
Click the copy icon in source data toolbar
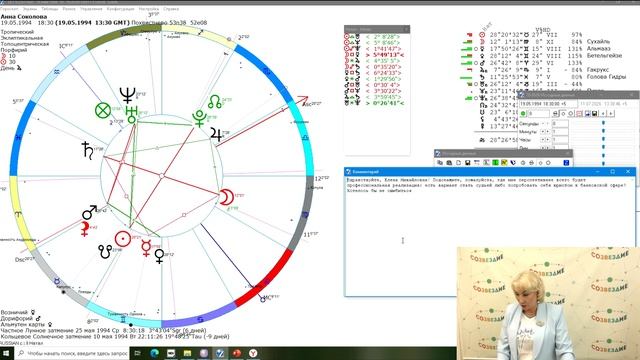[440, 162]
